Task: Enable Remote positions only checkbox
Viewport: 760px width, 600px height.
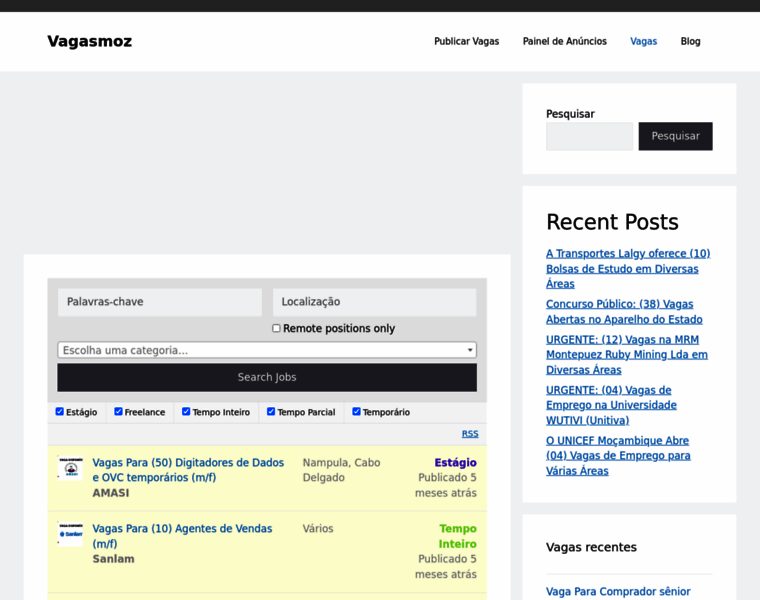Action: 277,328
